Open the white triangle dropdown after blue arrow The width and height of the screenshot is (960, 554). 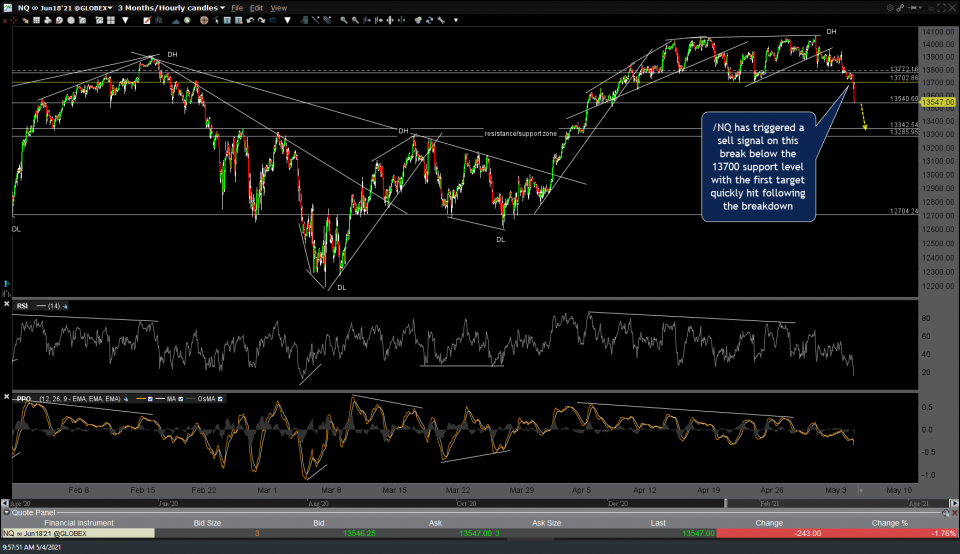287,20
